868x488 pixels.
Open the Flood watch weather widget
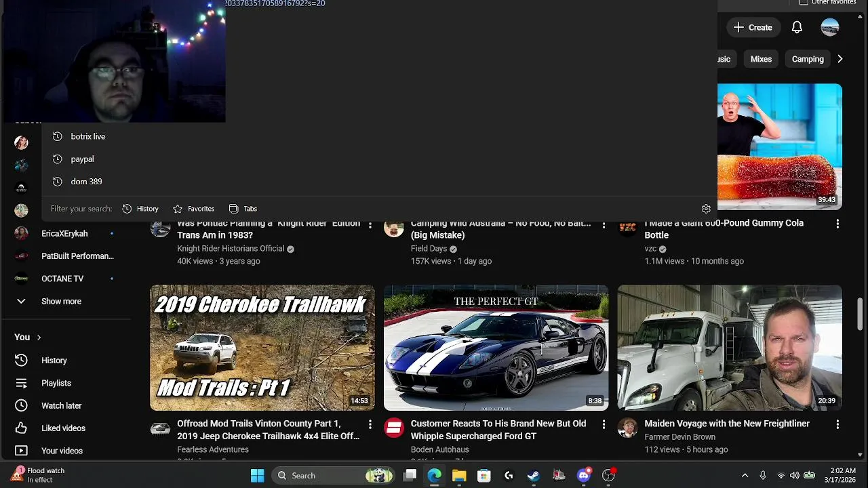coord(38,475)
